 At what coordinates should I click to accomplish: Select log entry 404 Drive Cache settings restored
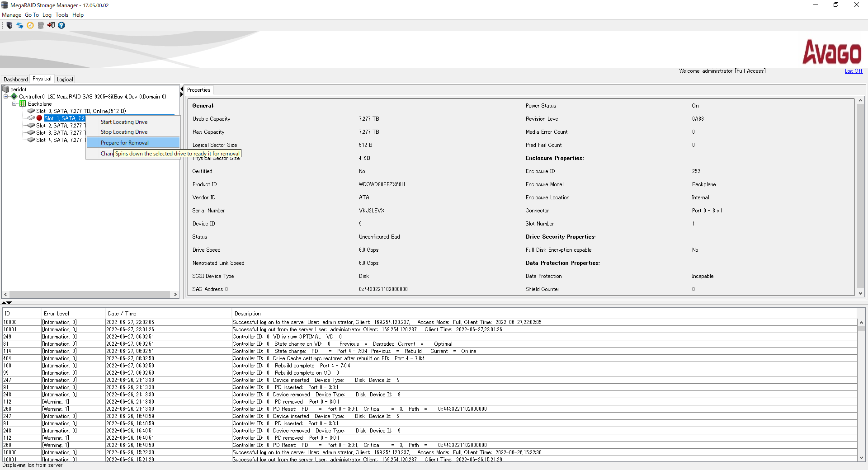429,358
